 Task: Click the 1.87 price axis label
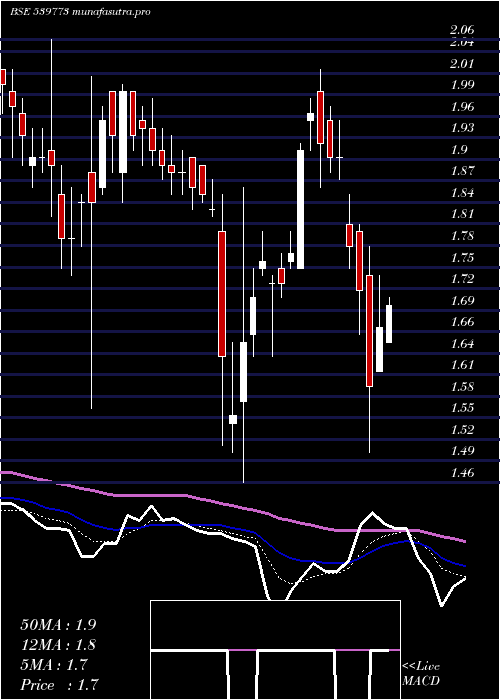(x=462, y=171)
